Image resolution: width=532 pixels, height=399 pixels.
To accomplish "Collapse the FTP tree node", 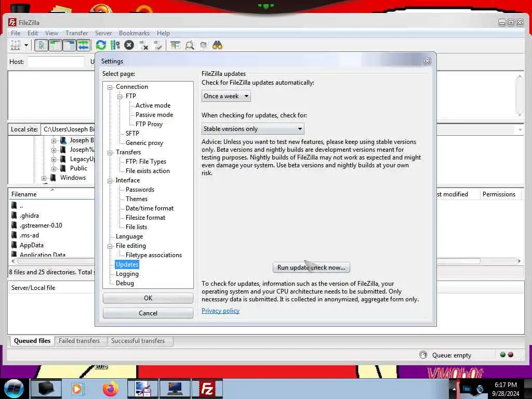I will [x=120, y=96].
